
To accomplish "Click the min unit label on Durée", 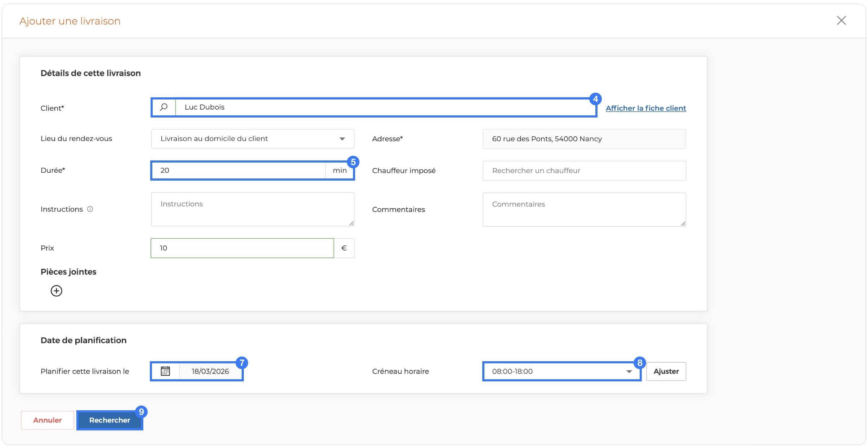I will pos(340,170).
